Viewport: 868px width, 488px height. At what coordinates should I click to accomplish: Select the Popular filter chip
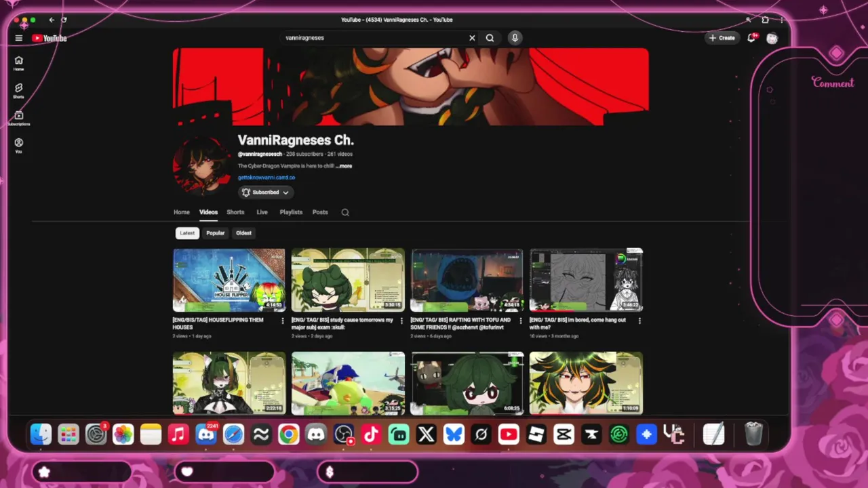(216, 233)
